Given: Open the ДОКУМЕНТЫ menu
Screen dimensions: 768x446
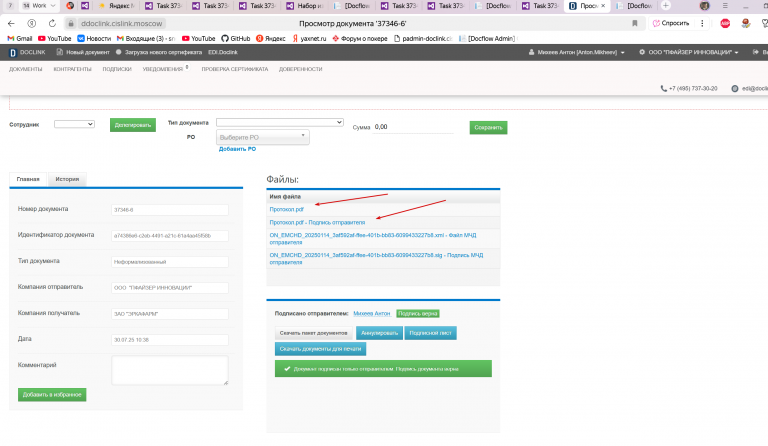Looking at the screenshot, I should tap(25, 70).
